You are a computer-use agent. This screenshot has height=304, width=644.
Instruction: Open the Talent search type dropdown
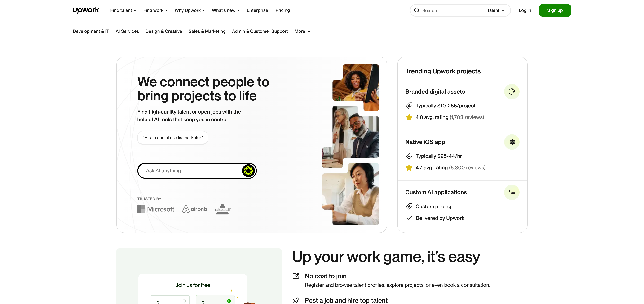495,10
